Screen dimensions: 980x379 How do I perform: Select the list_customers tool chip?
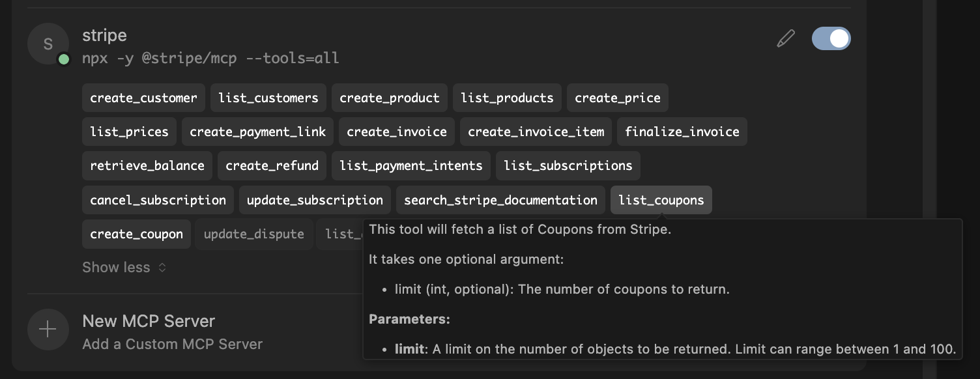coord(268,98)
